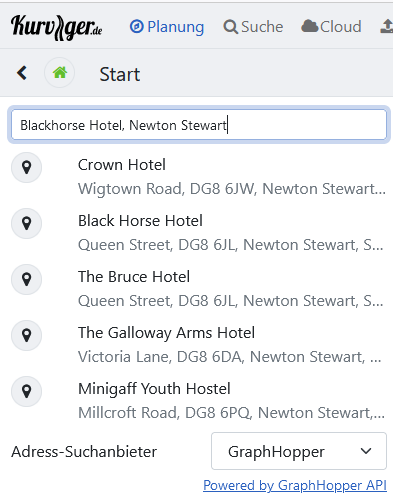The image size is (393, 503).
Task: Focus the start location search field
Action: tap(199, 125)
